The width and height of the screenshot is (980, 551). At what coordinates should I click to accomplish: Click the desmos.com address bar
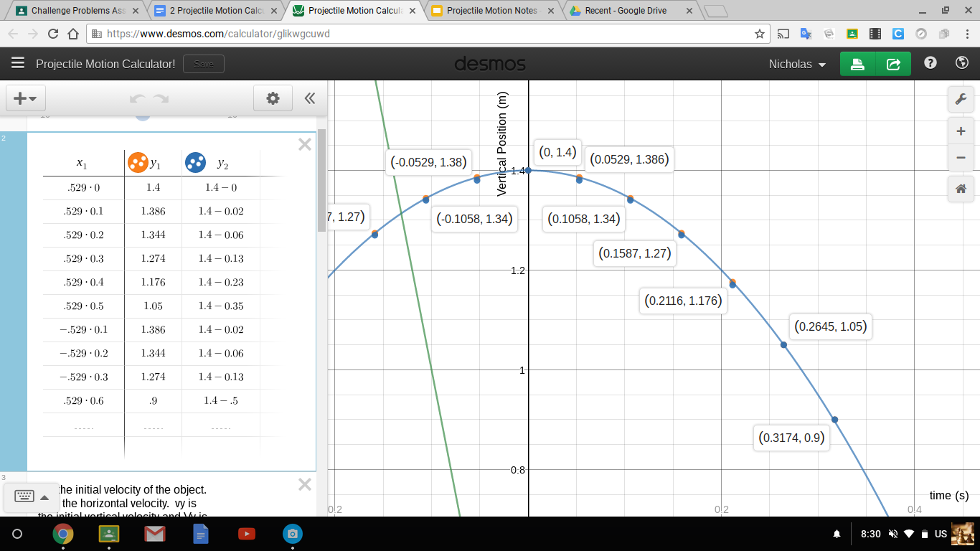coord(422,34)
